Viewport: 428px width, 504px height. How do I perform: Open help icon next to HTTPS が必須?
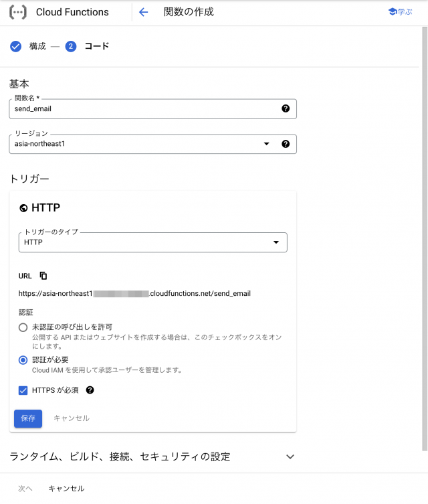point(90,390)
